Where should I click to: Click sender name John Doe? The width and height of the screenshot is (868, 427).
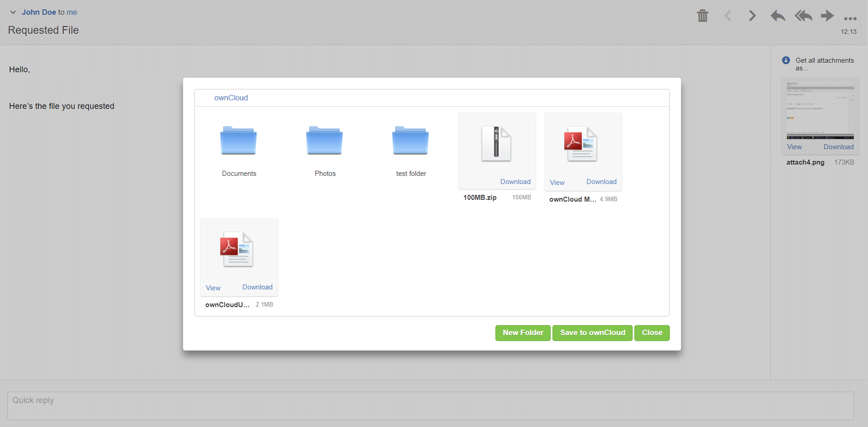[39, 12]
